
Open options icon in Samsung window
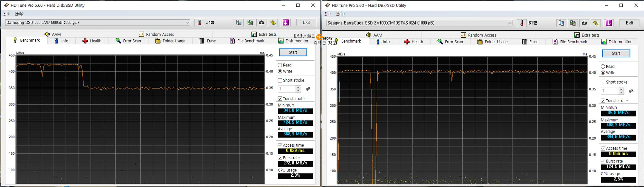[x=273, y=23]
